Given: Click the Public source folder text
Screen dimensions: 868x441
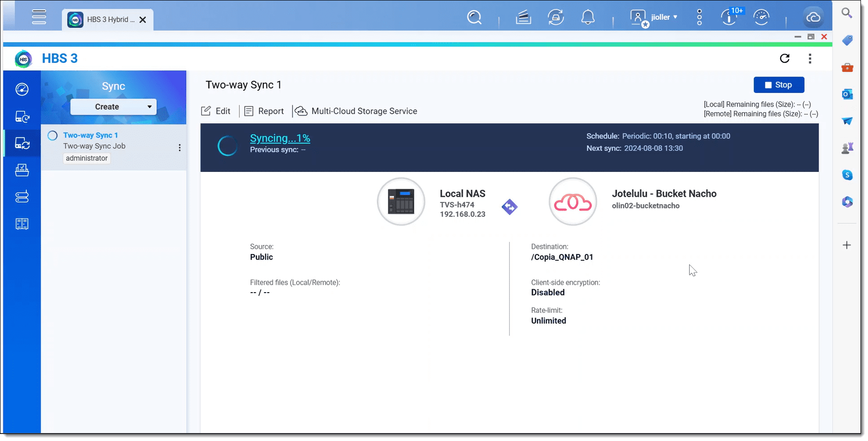Looking at the screenshot, I should (x=261, y=257).
